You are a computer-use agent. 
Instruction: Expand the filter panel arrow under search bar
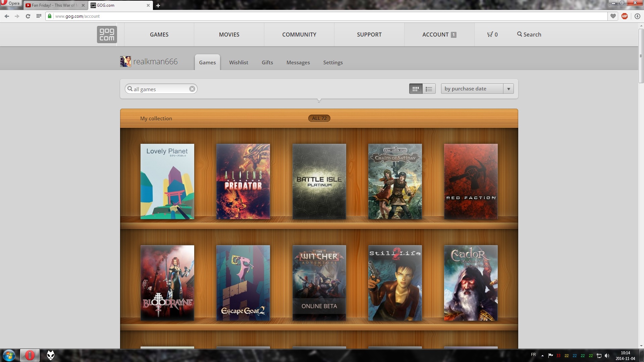319,100
